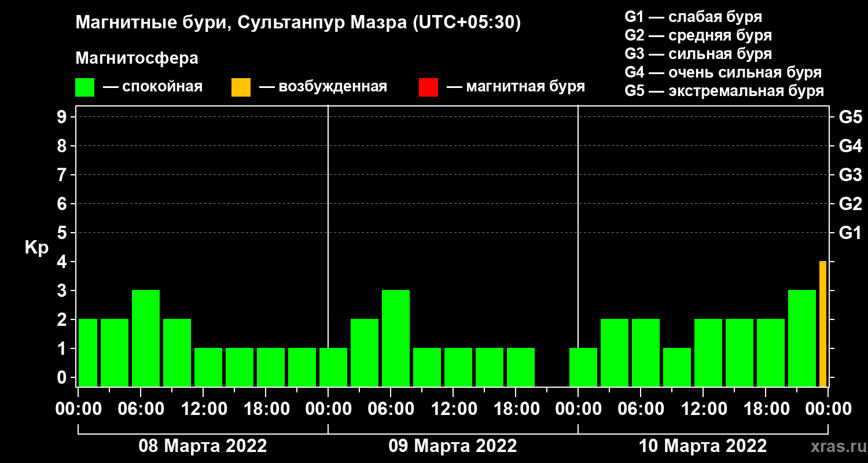Click the 12:00 time label for 09 March
868x463 pixels.
(x=453, y=409)
